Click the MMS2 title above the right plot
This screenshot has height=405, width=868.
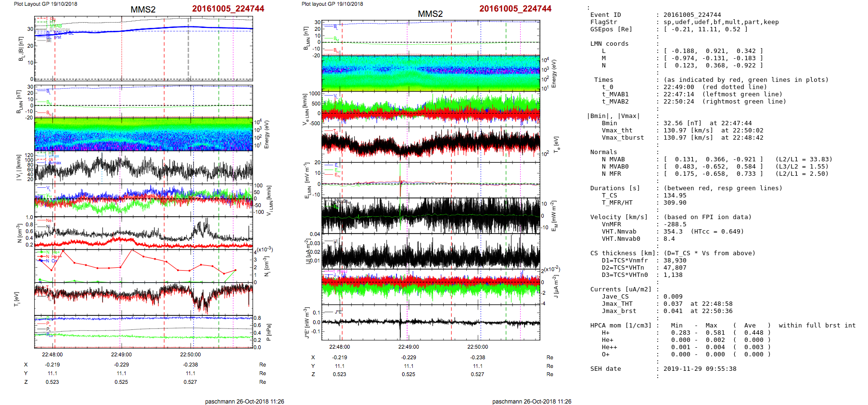pyautogui.click(x=430, y=14)
